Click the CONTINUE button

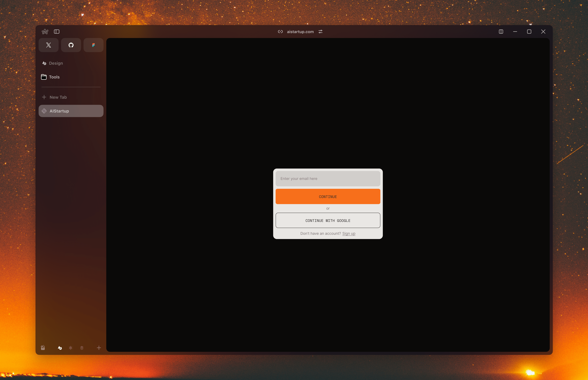[328, 196]
